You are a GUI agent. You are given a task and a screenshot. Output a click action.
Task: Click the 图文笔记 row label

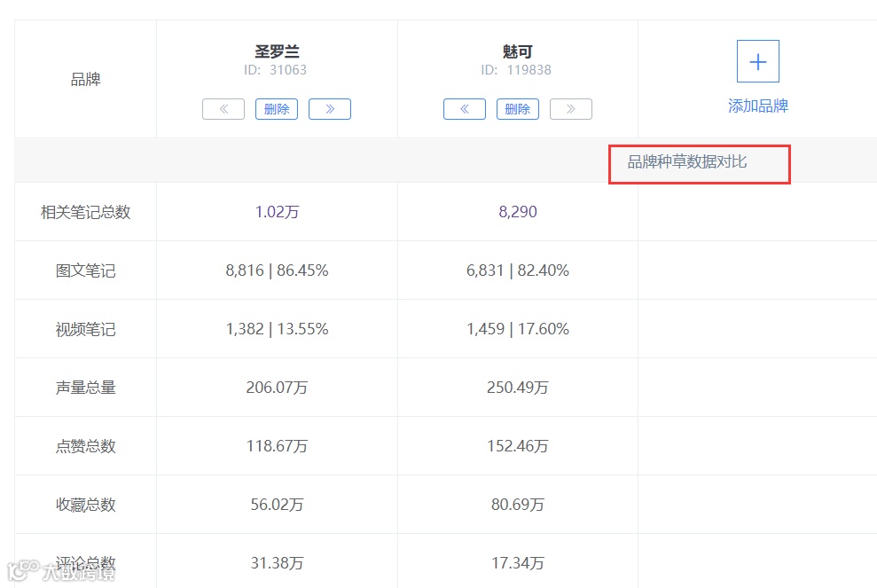pyautogui.click(x=86, y=270)
